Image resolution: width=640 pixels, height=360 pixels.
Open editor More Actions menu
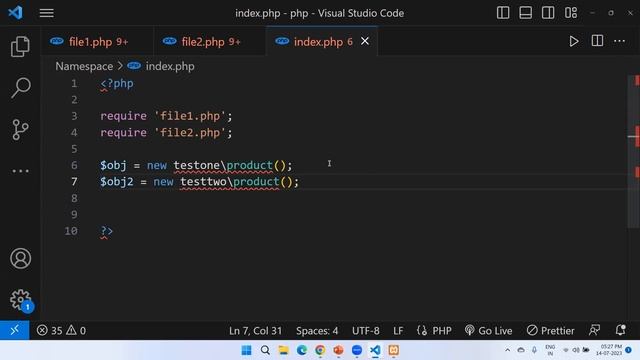(x=619, y=41)
